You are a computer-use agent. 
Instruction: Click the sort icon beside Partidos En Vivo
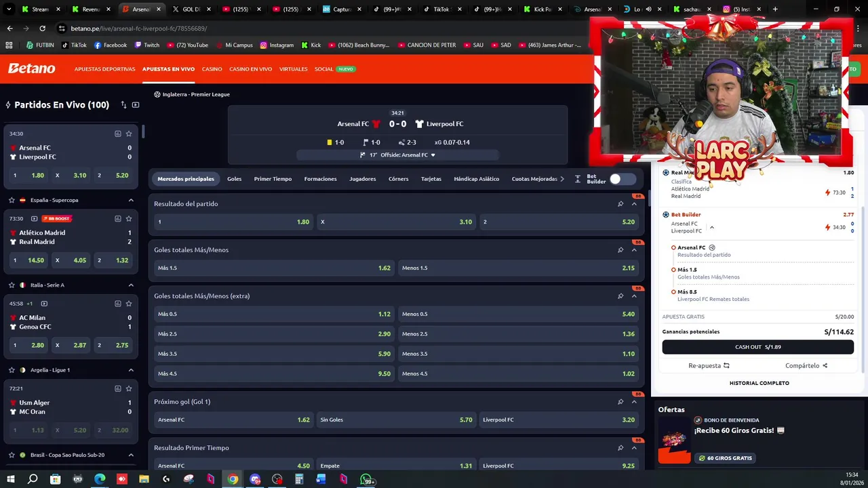[123, 105]
